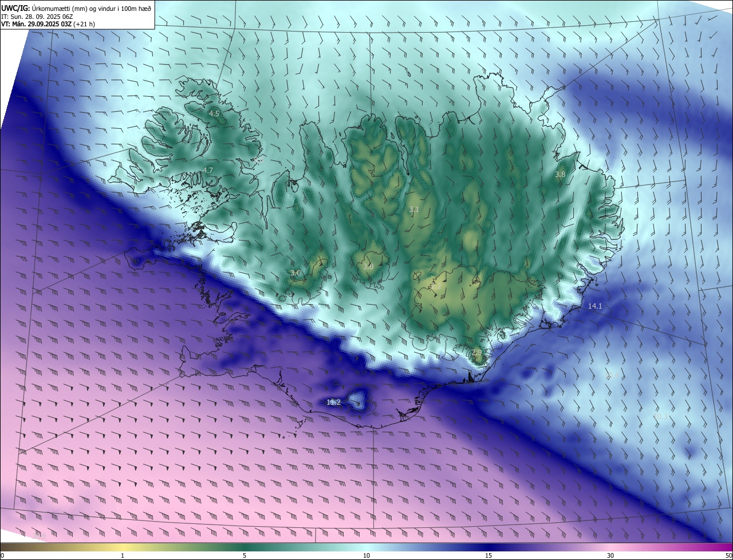
Task: Click the 14.1 value off the southeast coast
Action: coord(595,306)
